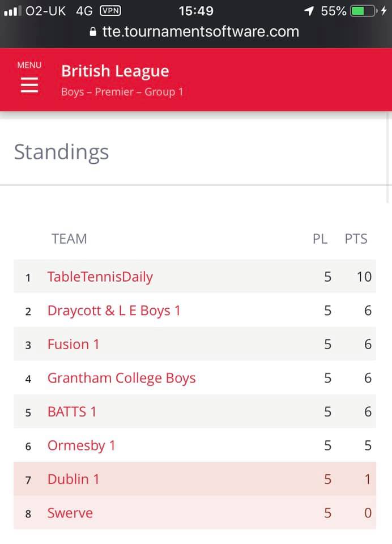Tap the cellular signal bars icon
The height and width of the screenshot is (544, 392).
(12, 11)
